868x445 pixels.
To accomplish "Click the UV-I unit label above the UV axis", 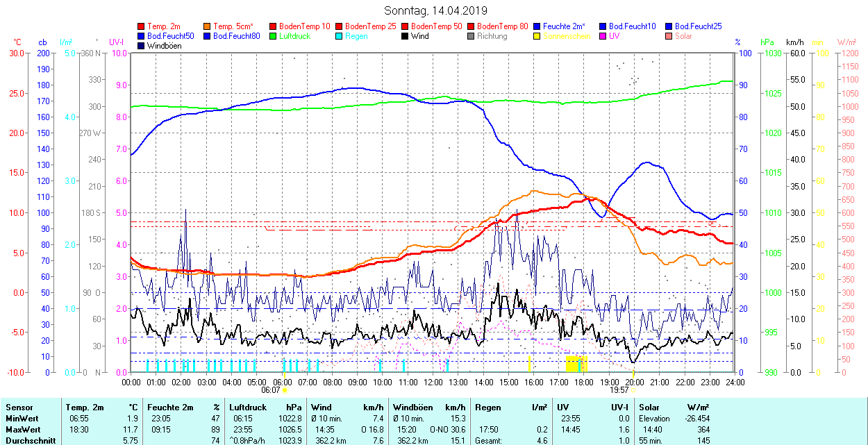I will coord(116,43).
